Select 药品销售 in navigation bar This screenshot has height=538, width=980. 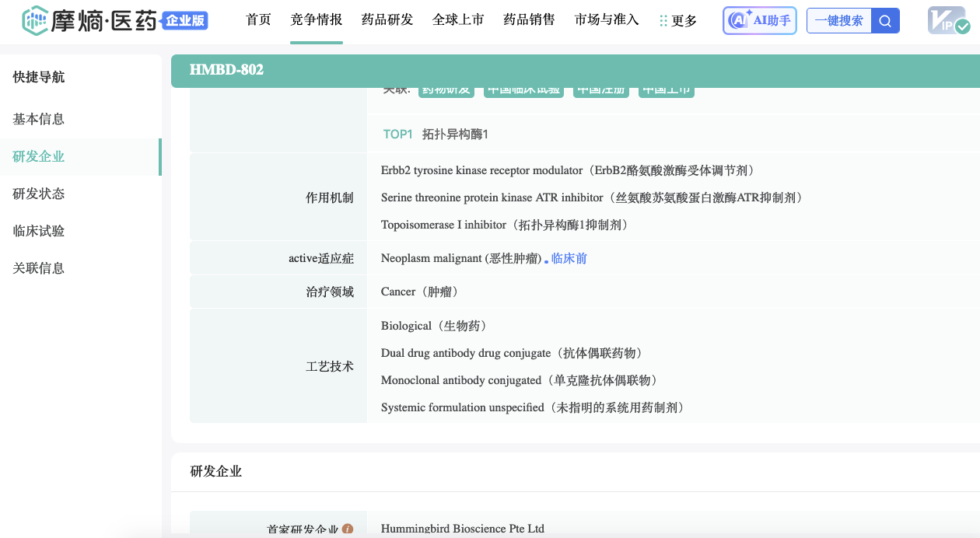[529, 20]
